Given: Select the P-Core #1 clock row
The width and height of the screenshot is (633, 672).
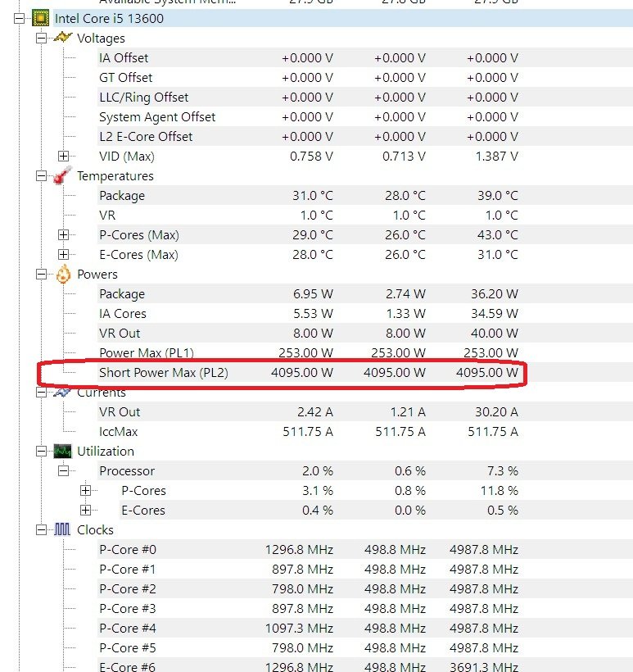Looking at the screenshot, I should pyautogui.click(x=365, y=569).
